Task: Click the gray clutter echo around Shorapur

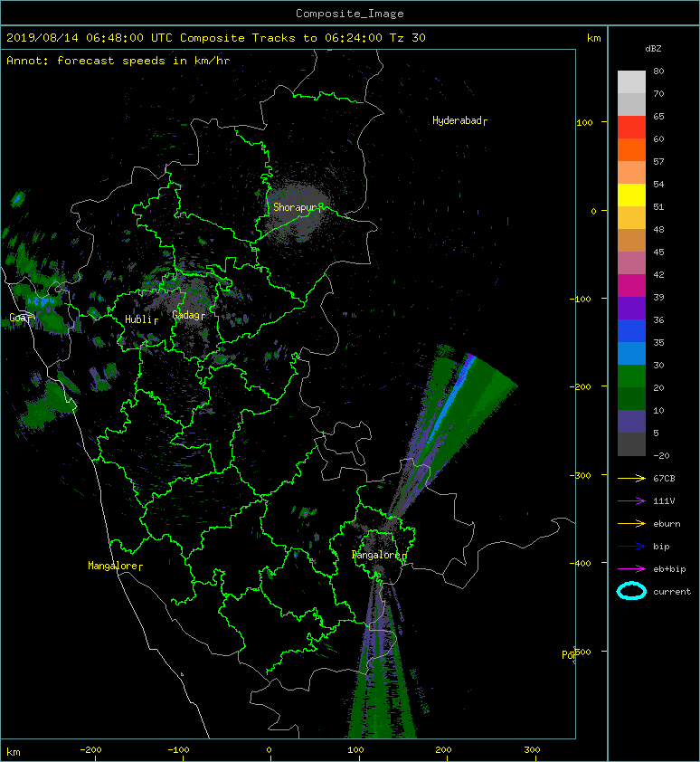Action: coord(298,212)
